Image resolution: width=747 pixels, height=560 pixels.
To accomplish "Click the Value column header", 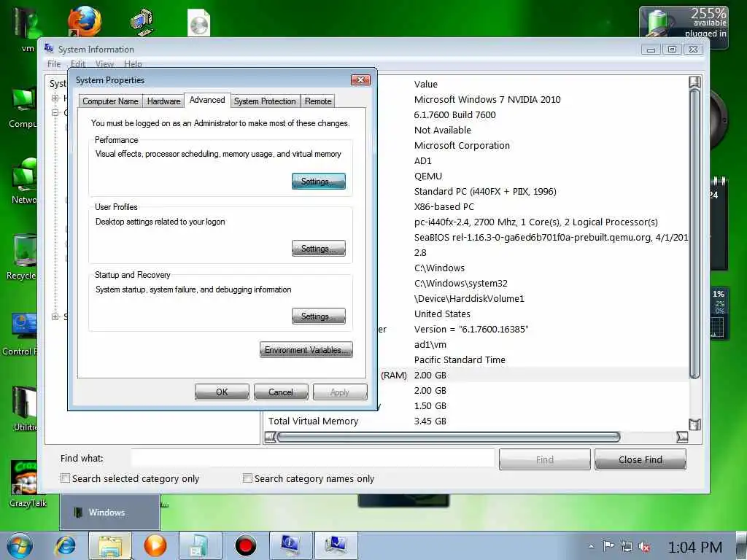I will point(425,85).
